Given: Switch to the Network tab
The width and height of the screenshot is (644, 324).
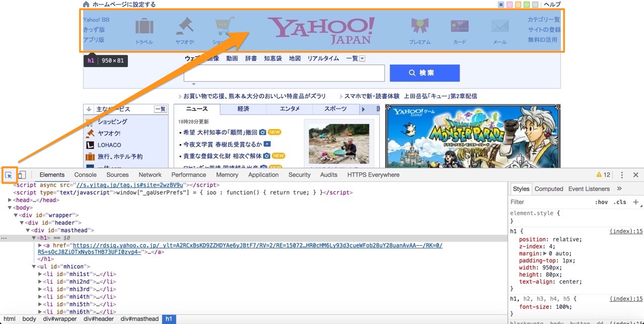Looking at the screenshot, I should tap(150, 175).
